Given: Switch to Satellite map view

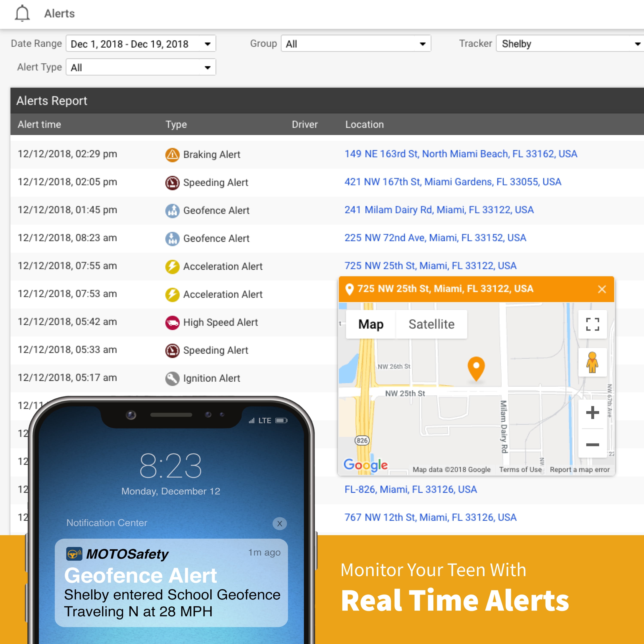Looking at the screenshot, I should pyautogui.click(x=431, y=324).
